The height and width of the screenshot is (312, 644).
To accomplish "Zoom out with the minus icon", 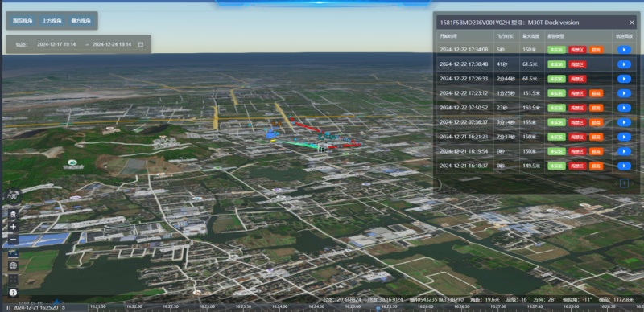I will coord(13,240).
